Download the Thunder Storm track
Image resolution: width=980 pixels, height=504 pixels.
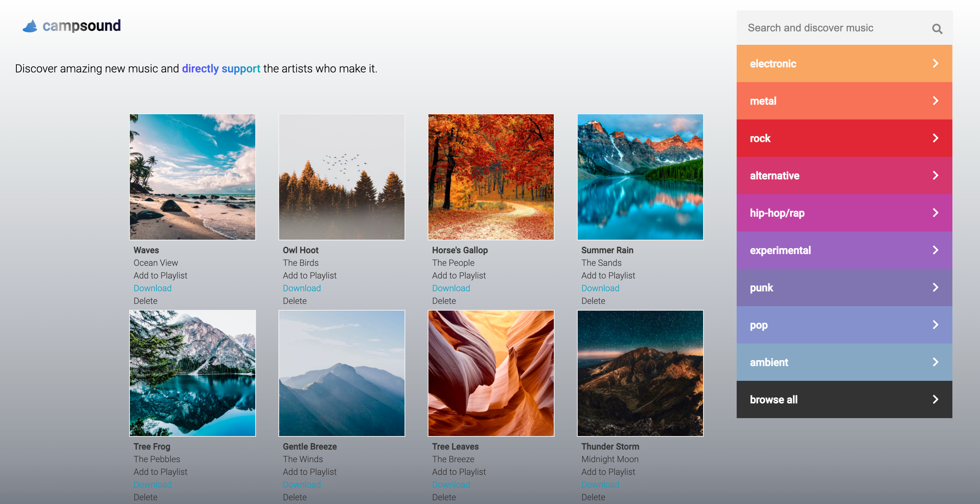600,485
